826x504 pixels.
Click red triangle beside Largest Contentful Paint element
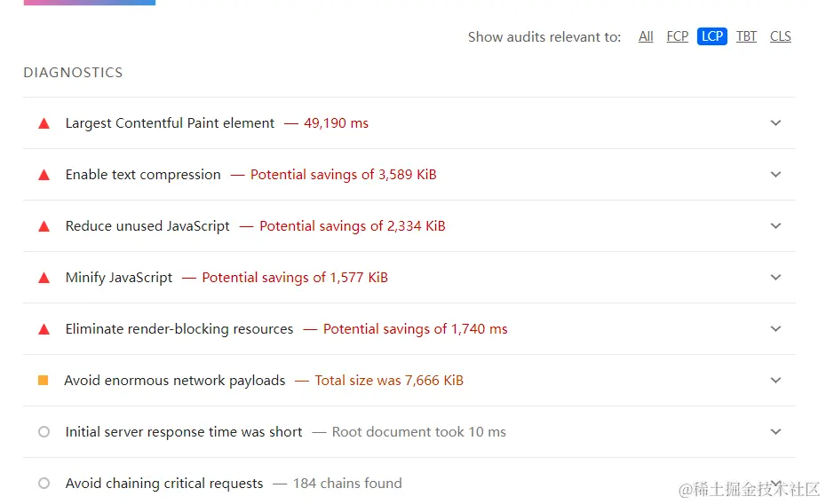pos(44,123)
